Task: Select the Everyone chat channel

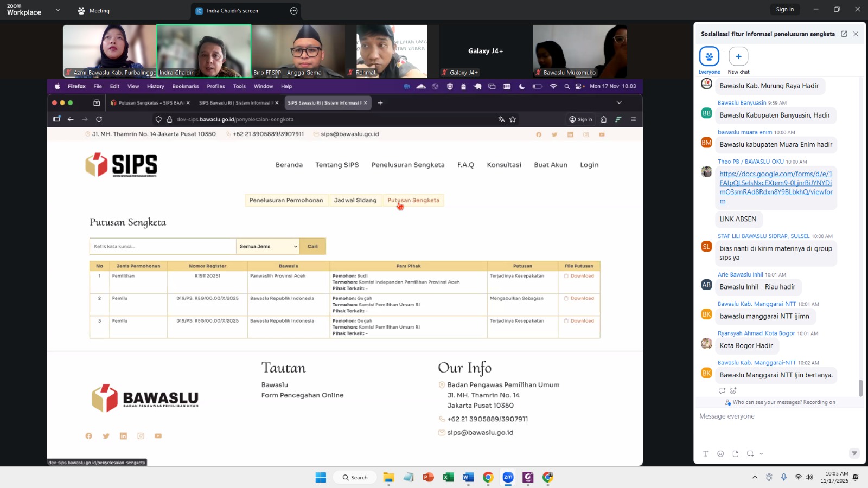Action: point(709,57)
